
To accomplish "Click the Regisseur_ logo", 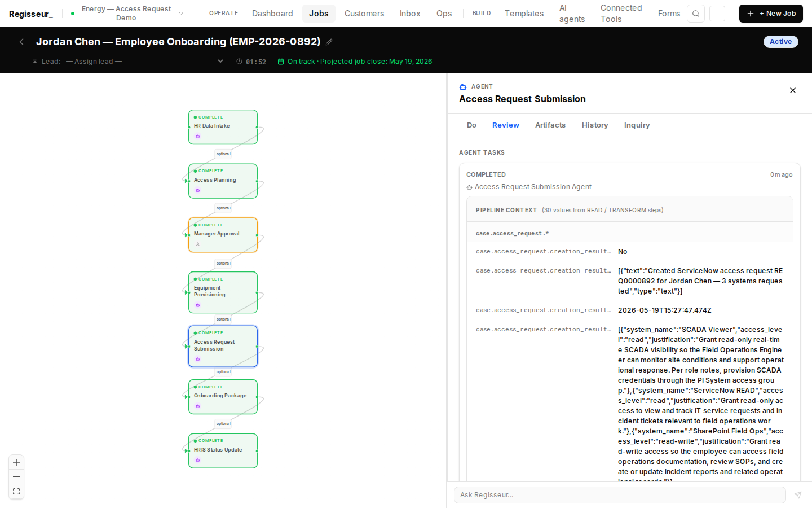I will pos(31,14).
